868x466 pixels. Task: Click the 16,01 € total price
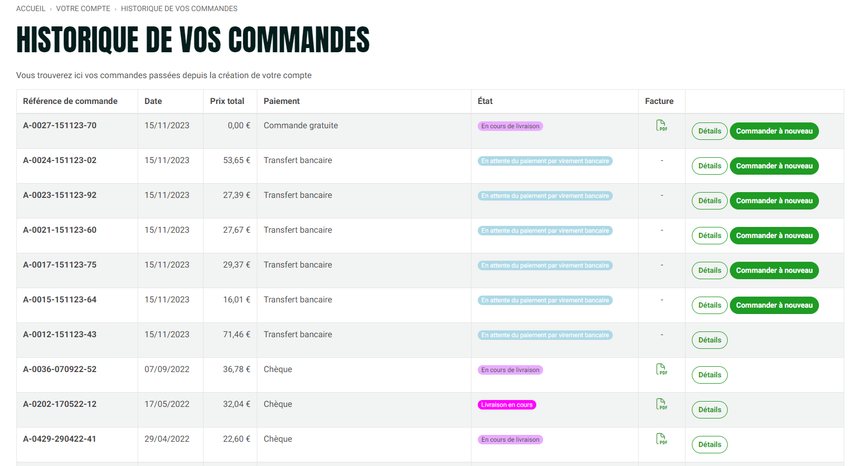tap(237, 300)
